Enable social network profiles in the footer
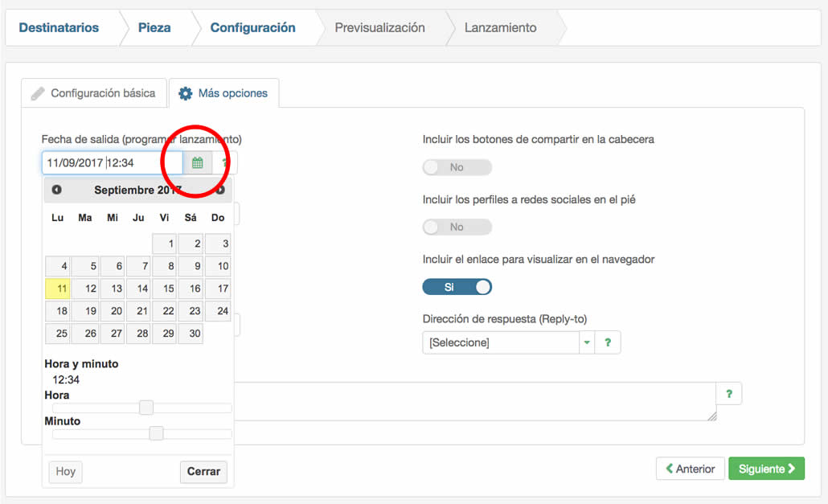This screenshot has height=504, width=828. [x=457, y=226]
